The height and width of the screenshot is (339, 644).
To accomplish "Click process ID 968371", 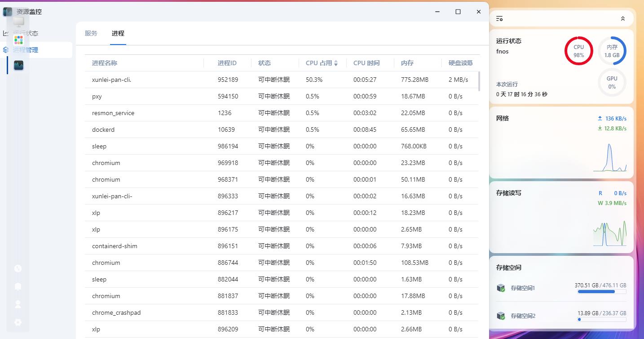I will point(228,179).
